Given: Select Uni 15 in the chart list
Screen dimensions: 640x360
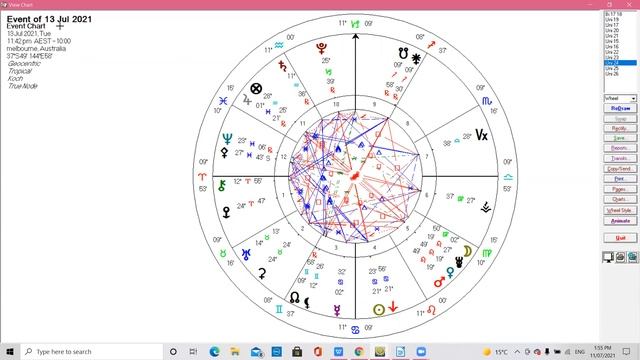Looking at the screenshot, I should (612, 41).
